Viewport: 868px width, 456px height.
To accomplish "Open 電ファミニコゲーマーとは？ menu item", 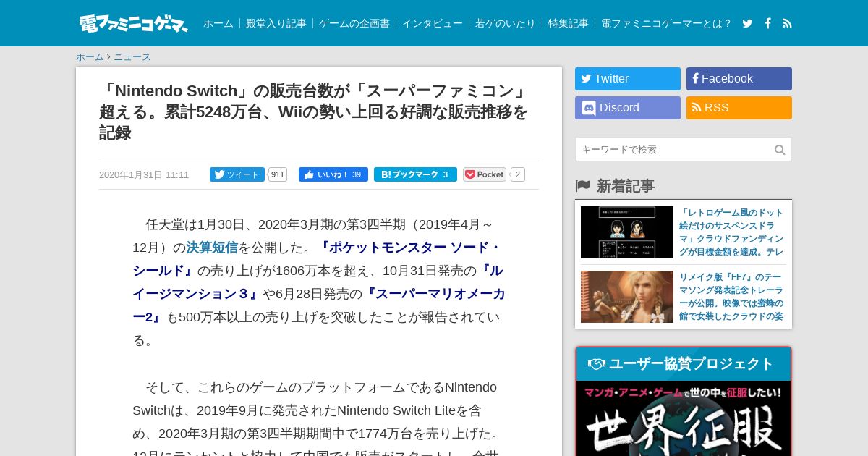I will pos(667,23).
